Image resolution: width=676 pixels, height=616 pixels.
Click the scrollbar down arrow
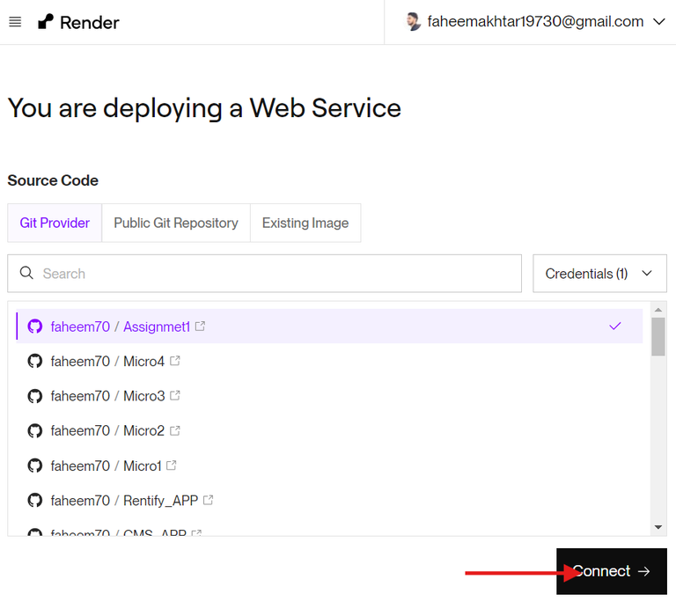coord(658,527)
